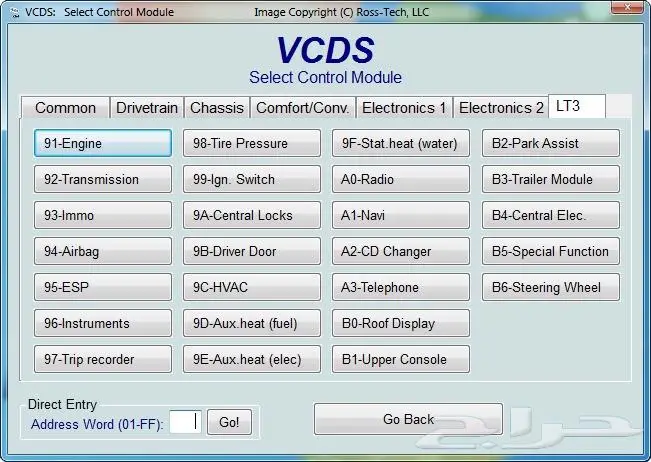The image size is (651, 462).
Task: Select 98-Tire Pressure module
Action: [x=252, y=143]
